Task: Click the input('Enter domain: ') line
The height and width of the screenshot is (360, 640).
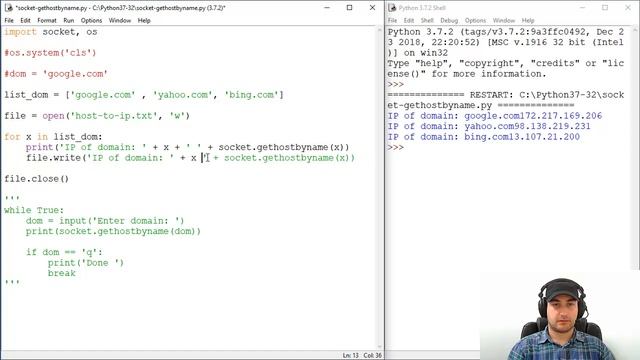Action: tap(105, 221)
